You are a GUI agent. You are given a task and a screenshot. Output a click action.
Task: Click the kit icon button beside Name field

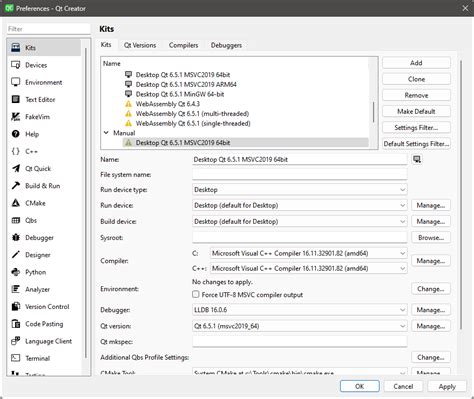click(417, 159)
